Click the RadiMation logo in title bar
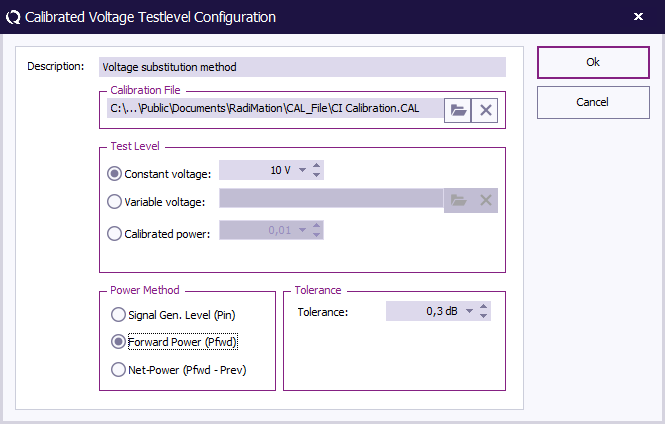 (13, 17)
